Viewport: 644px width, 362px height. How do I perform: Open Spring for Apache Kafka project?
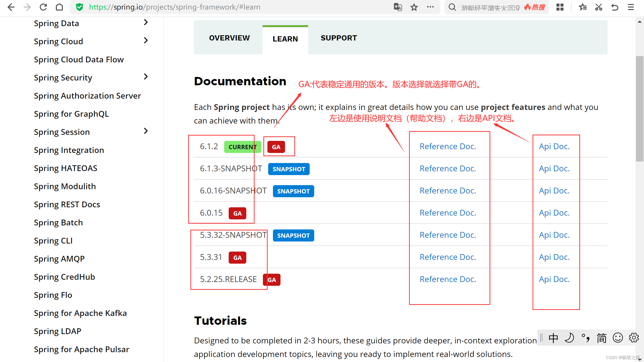80,313
